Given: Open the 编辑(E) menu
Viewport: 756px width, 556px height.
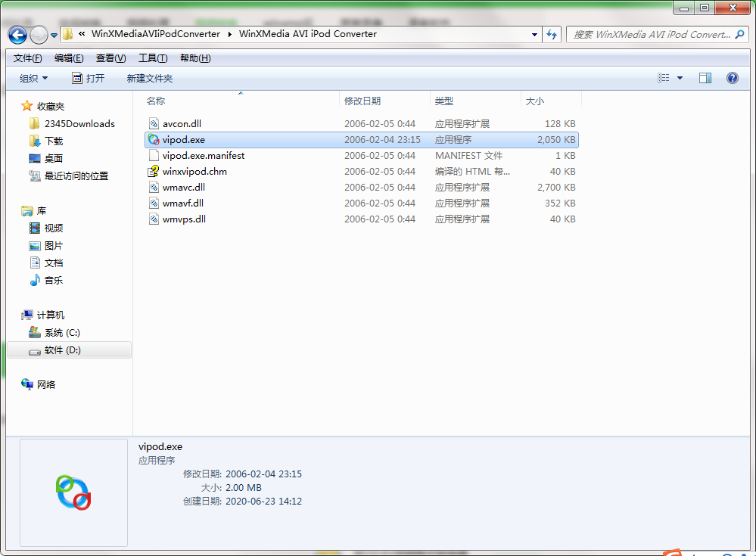Looking at the screenshot, I should tap(69, 58).
